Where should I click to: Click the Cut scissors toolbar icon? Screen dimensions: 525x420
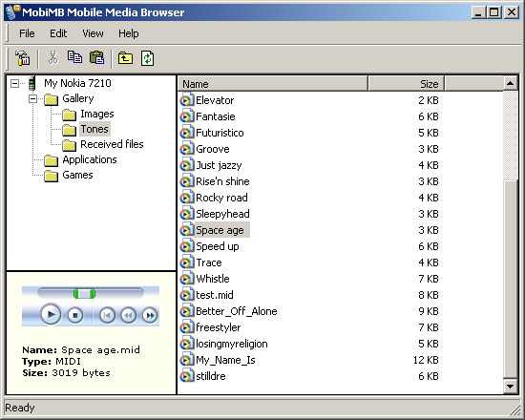click(52, 57)
